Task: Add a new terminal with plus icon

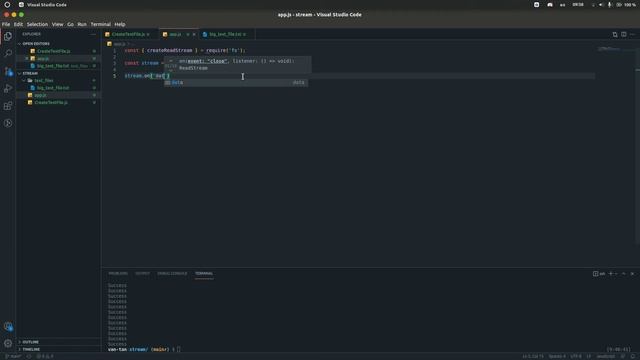Action: tap(611, 273)
